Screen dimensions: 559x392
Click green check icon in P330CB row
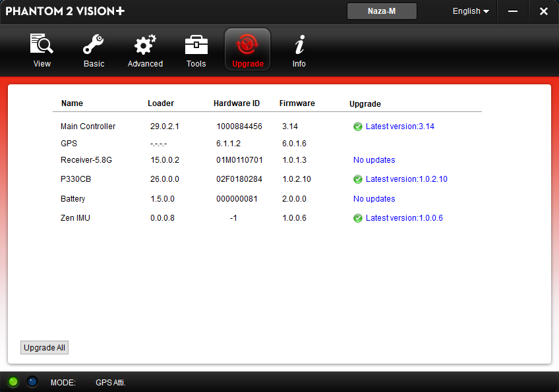click(x=358, y=179)
